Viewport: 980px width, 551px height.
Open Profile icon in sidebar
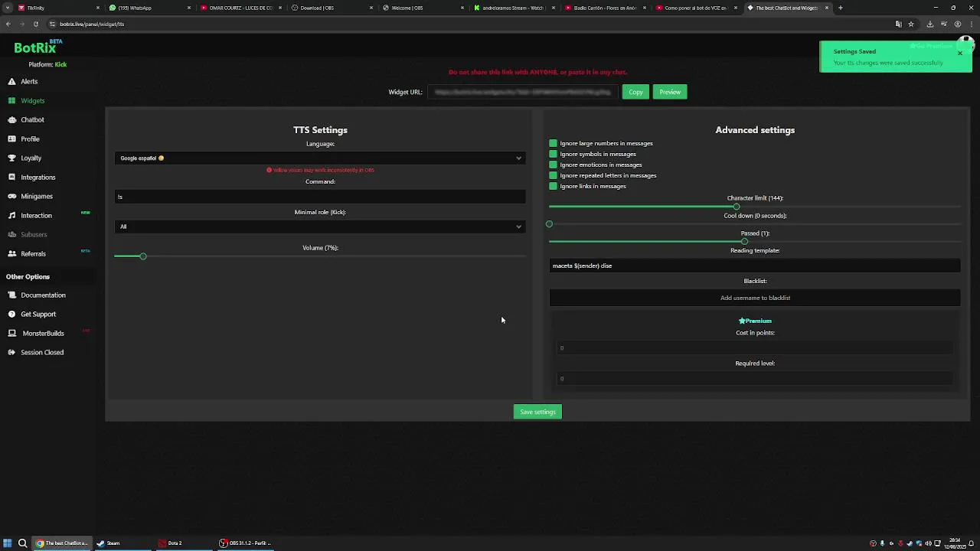12,139
